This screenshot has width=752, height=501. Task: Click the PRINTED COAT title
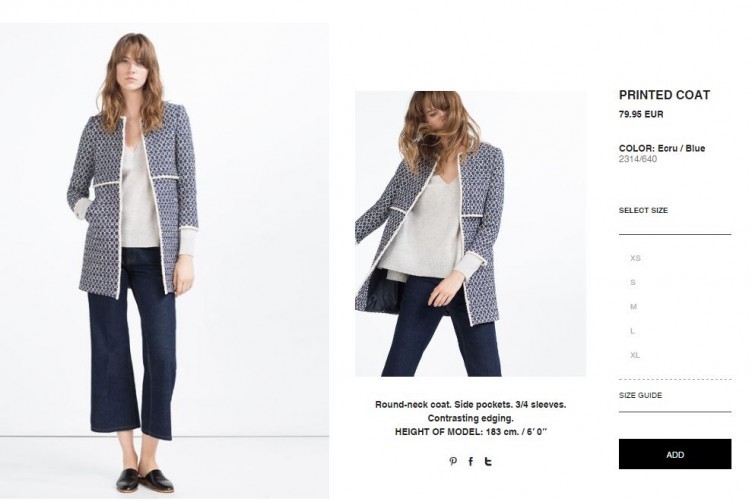tap(664, 95)
